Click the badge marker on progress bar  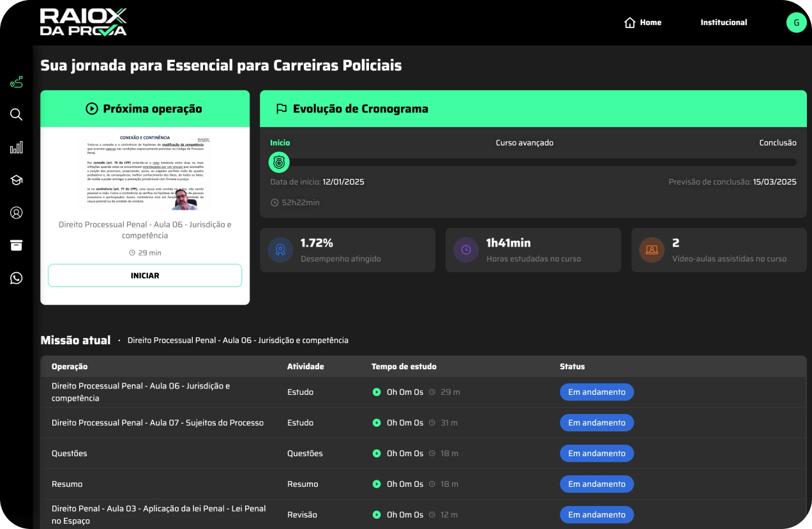pyautogui.click(x=279, y=162)
